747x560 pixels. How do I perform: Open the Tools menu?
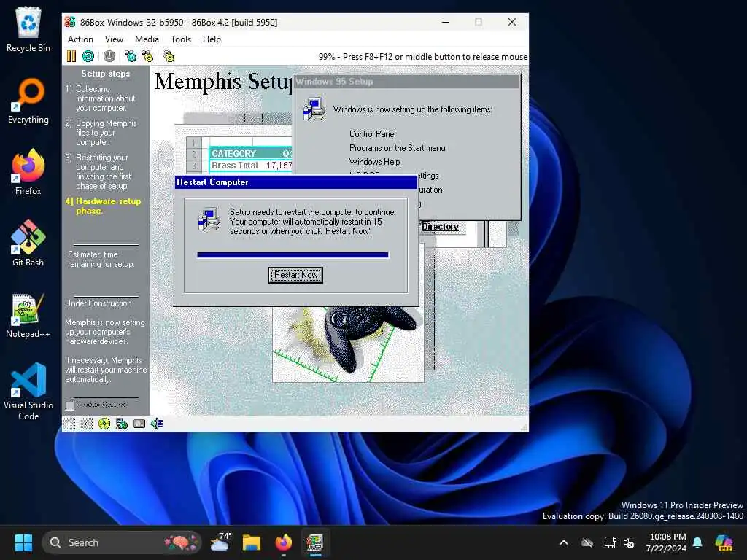[x=181, y=39]
